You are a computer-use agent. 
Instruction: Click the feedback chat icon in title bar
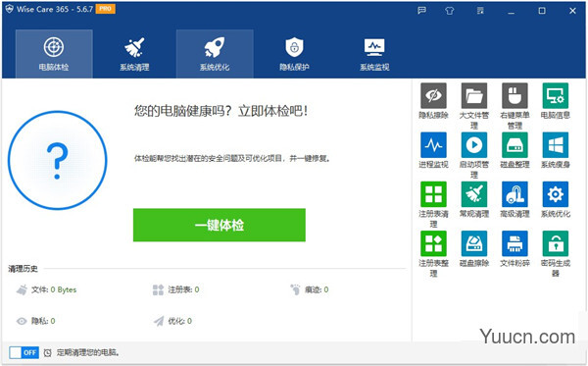421,11
